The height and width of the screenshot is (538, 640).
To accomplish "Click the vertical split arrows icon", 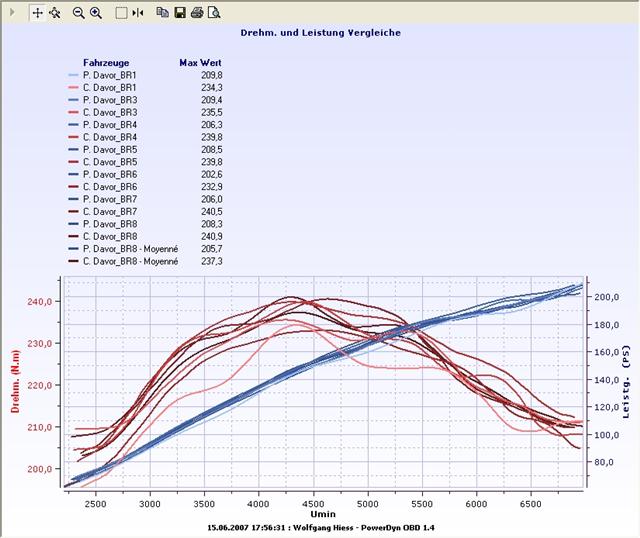I will click(x=139, y=13).
